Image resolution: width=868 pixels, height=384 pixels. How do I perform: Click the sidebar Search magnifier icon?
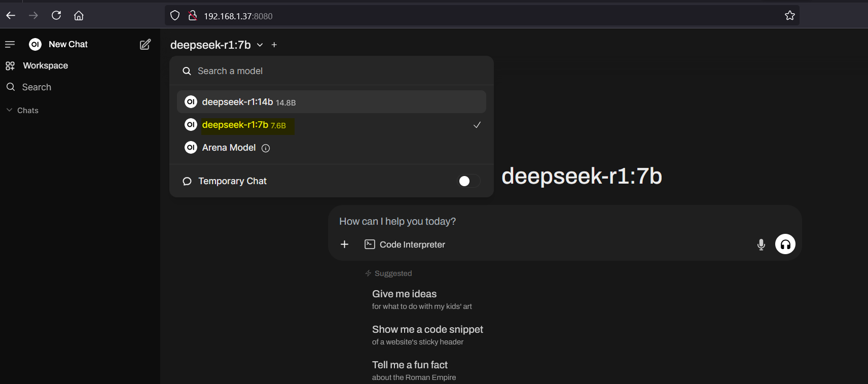pos(11,87)
